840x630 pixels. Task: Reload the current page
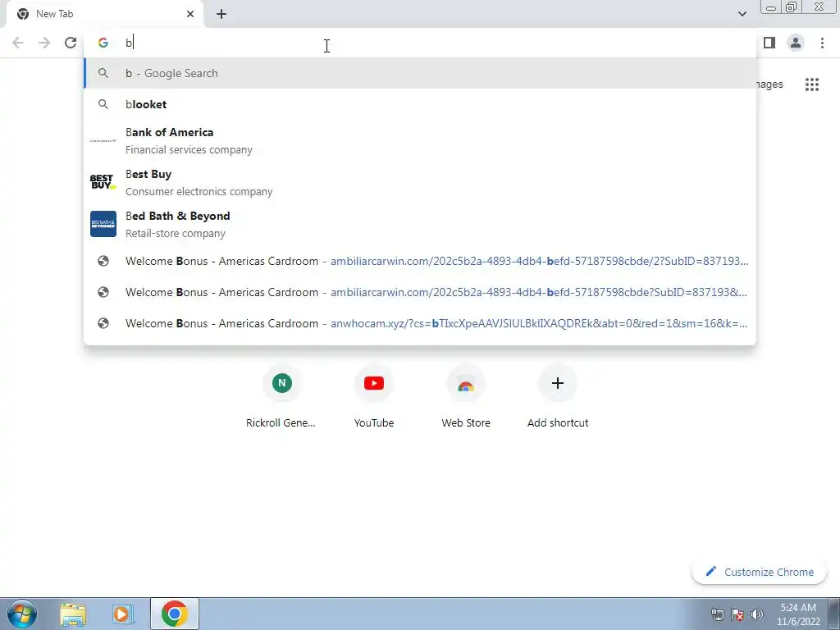71,43
